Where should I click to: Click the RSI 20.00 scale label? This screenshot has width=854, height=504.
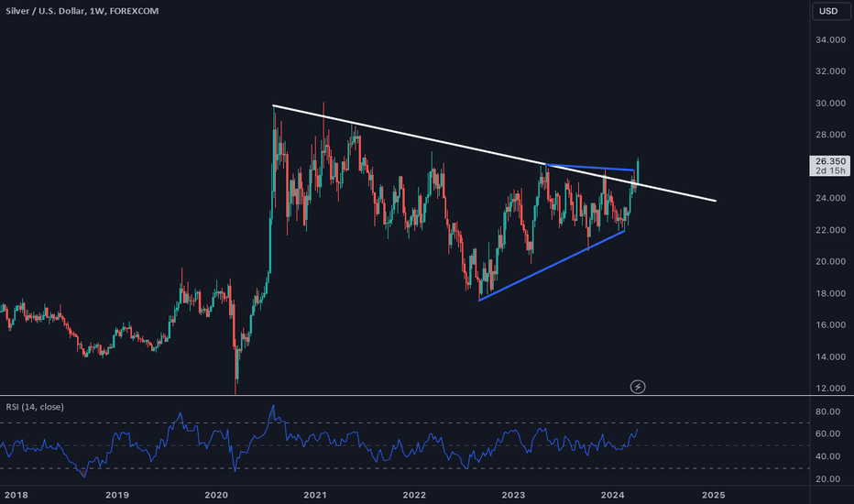tap(827, 479)
